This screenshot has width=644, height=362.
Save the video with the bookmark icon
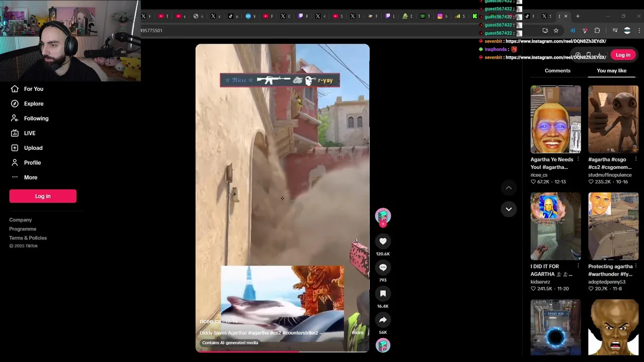pos(383,294)
